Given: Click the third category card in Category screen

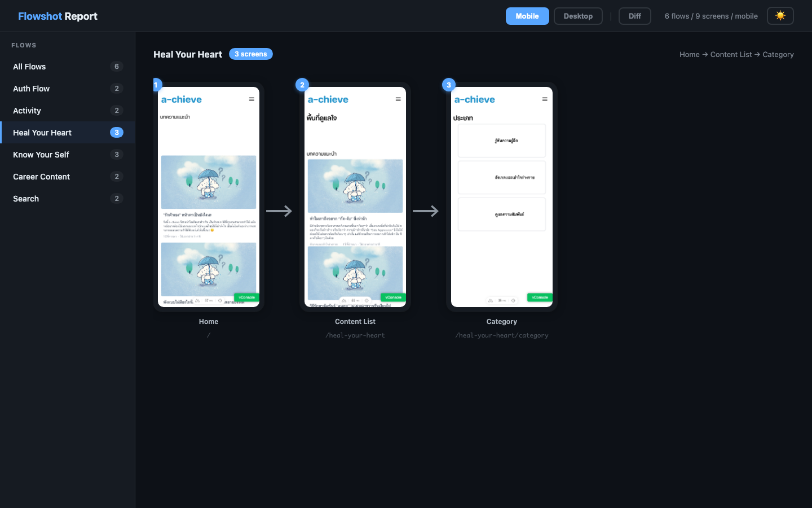Looking at the screenshot, I should [502, 214].
